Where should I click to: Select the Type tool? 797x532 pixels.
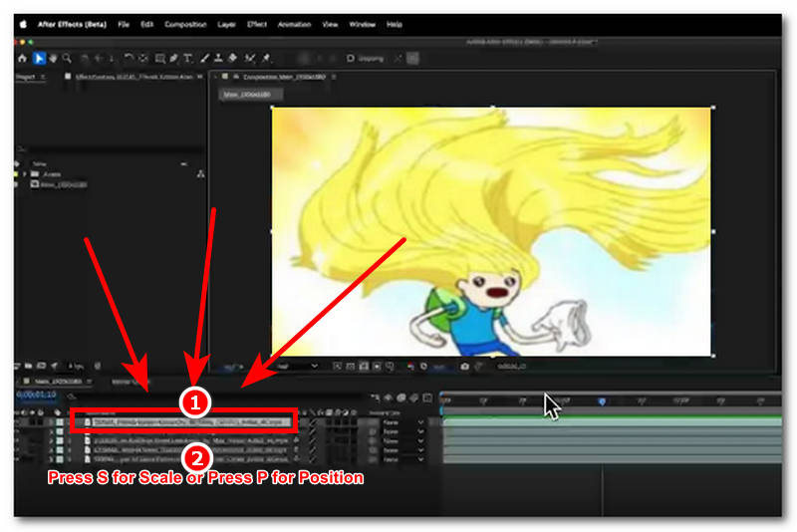click(x=188, y=59)
